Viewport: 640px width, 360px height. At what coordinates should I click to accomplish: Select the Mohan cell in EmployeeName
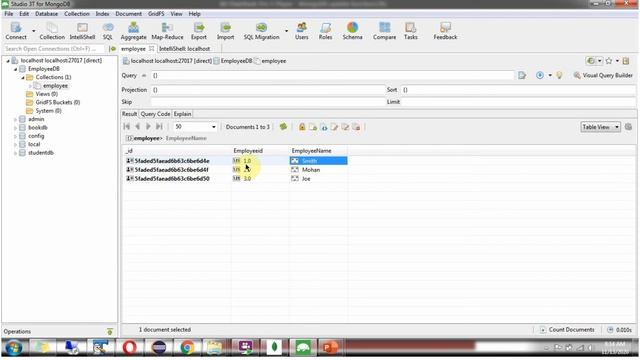[318, 170]
